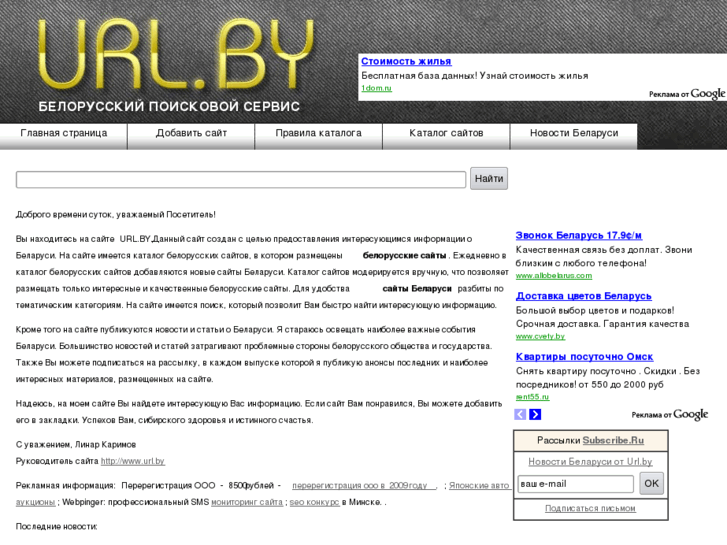Click the Найти search button
Screen dimensions: 727x545
point(489,179)
